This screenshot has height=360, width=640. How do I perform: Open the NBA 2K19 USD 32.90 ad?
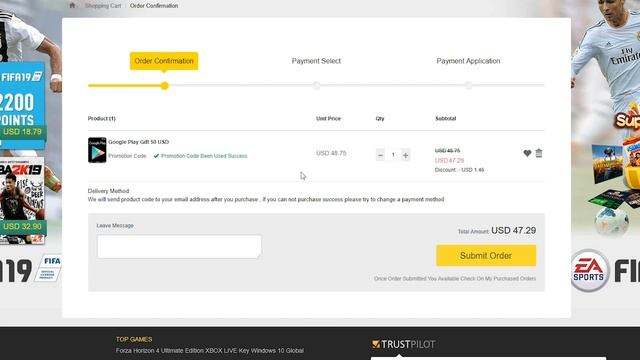22,200
